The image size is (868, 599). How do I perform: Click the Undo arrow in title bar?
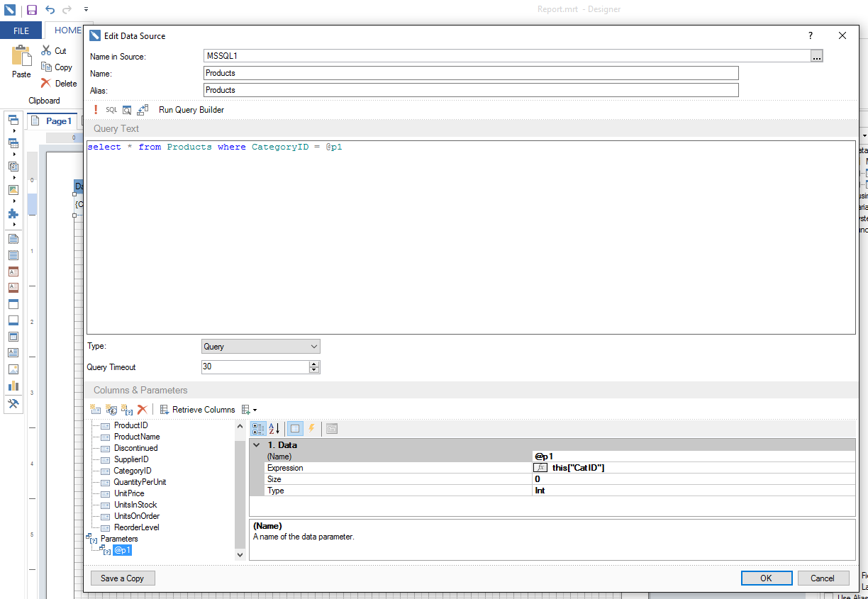click(x=50, y=10)
